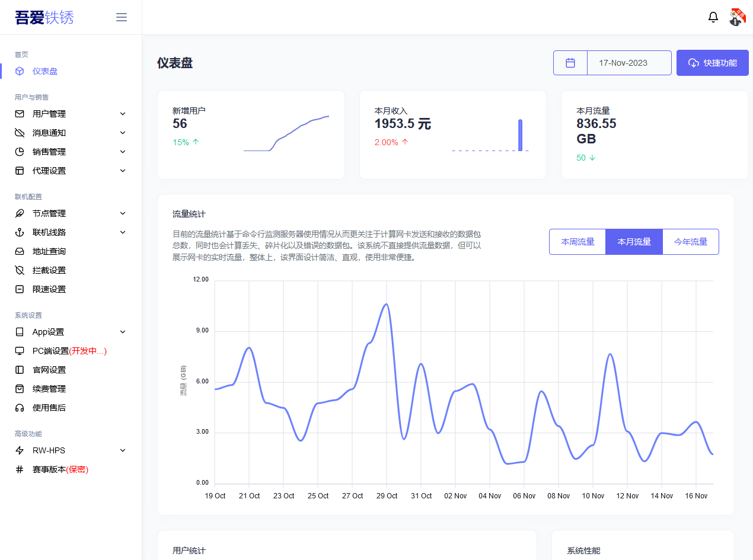753x560 pixels.
Task: Click the cloud download icon in 快捷功能
Action: 693,63
